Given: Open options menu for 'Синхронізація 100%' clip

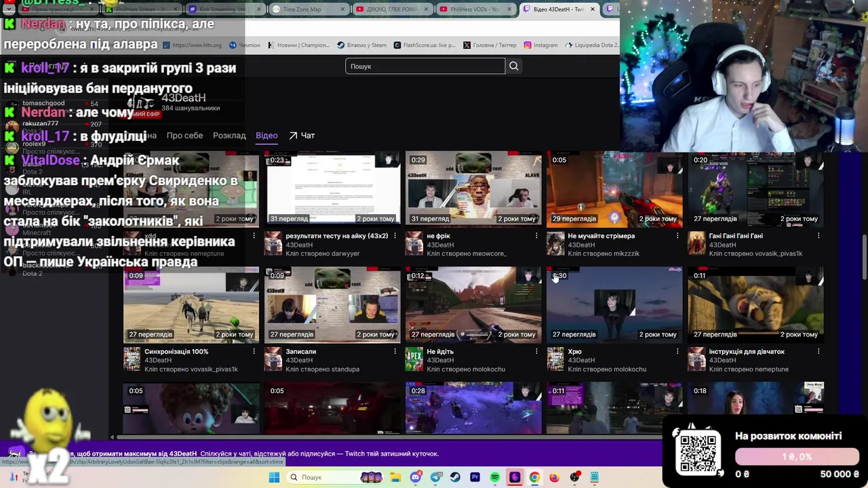Looking at the screenshot, I should 254,352.
